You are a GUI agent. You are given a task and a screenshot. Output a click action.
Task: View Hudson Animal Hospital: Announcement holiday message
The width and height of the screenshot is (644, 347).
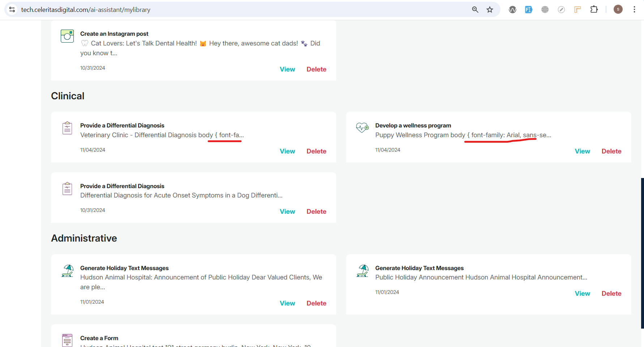click(287, 303)
